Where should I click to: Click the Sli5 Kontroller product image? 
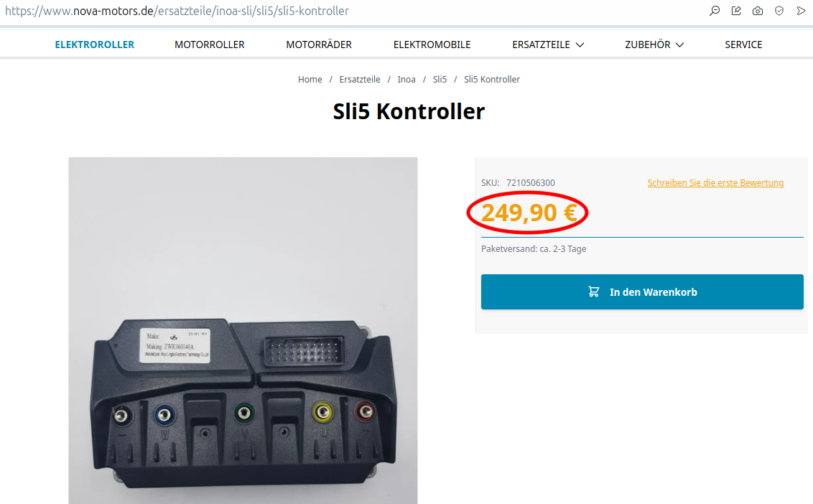[x=243, y=330]
